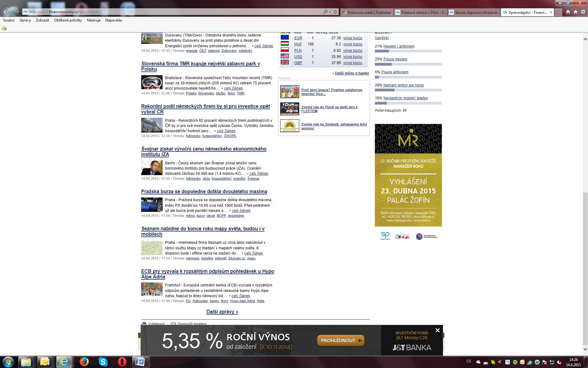Click Sonberk logo ad image
This screenshot has width=588, height=368.
coord(290,126)
